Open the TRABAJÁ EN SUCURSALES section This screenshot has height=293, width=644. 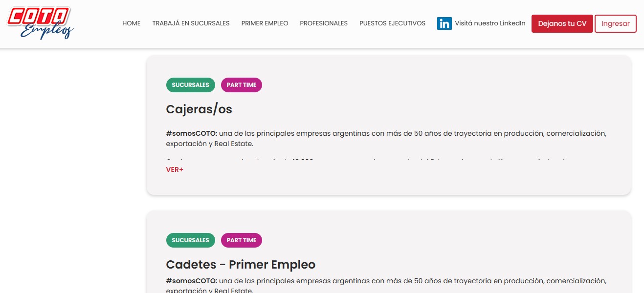point(191,23)
